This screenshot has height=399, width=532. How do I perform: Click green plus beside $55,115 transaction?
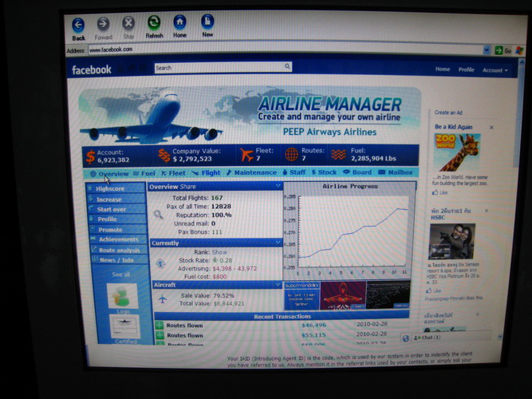point(160,335)
